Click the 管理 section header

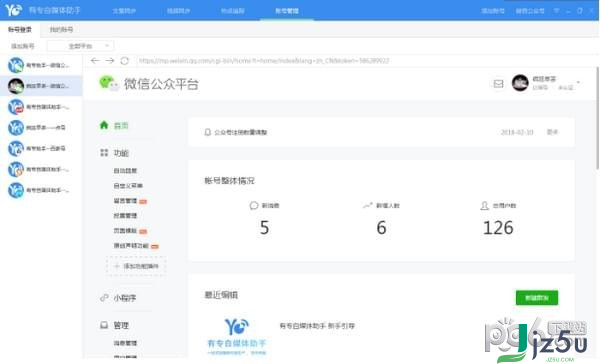(x=121, y=325)
